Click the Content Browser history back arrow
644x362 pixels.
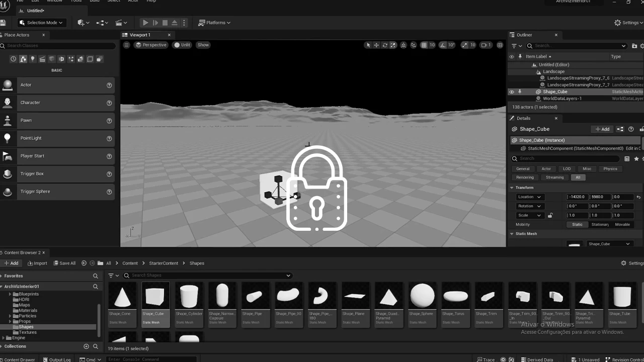tap(84, 263)
